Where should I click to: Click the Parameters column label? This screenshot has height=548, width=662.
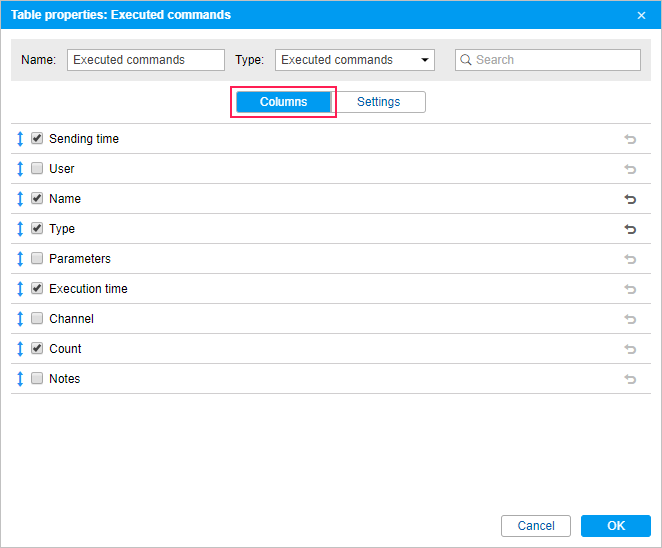click(x=80, y=258)
